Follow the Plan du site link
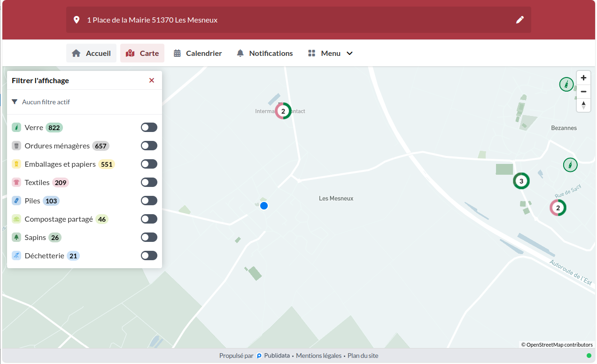This screenshot has height=364, width=597. pyautogui.click(x=363, y=356)
